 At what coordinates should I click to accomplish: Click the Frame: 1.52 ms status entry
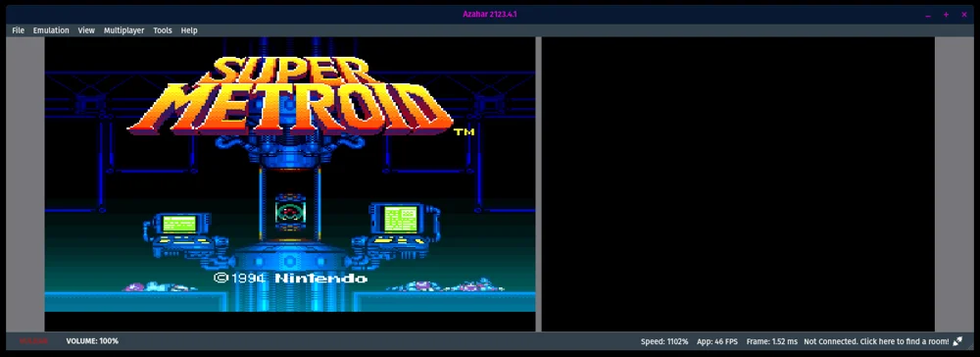click(x=772, y=341)
